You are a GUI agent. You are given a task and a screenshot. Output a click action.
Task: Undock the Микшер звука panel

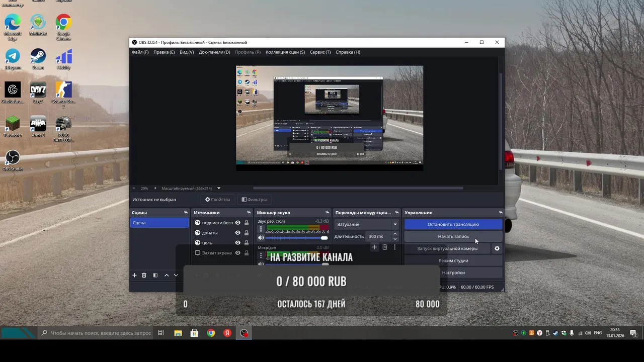(x=327, y=213)
